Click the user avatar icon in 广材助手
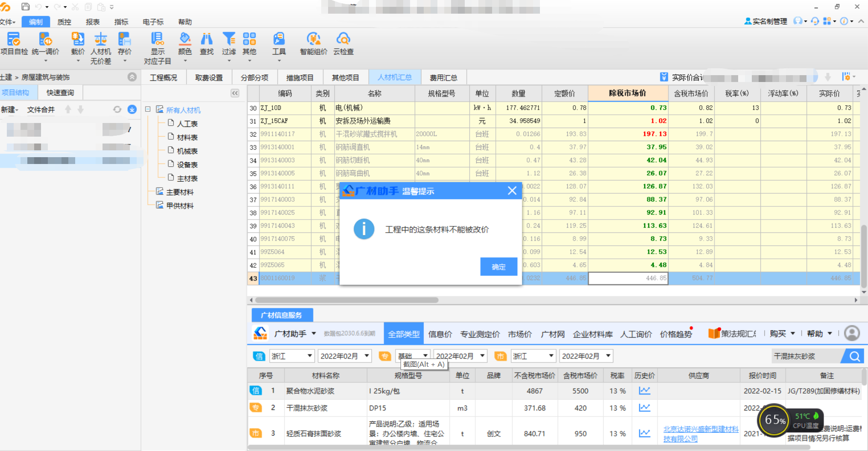Image resolution: width=868 pixels, height=451 pixels. (x=852, y=333)
